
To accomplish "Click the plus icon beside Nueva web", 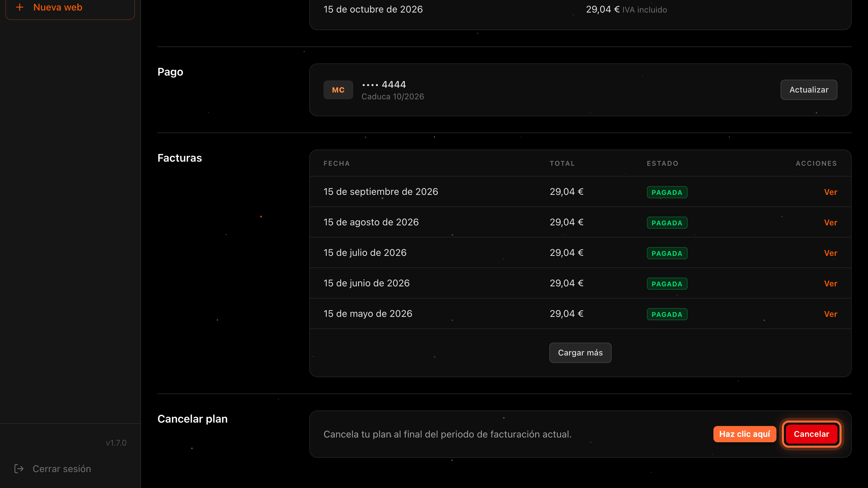I will point(20,7).
